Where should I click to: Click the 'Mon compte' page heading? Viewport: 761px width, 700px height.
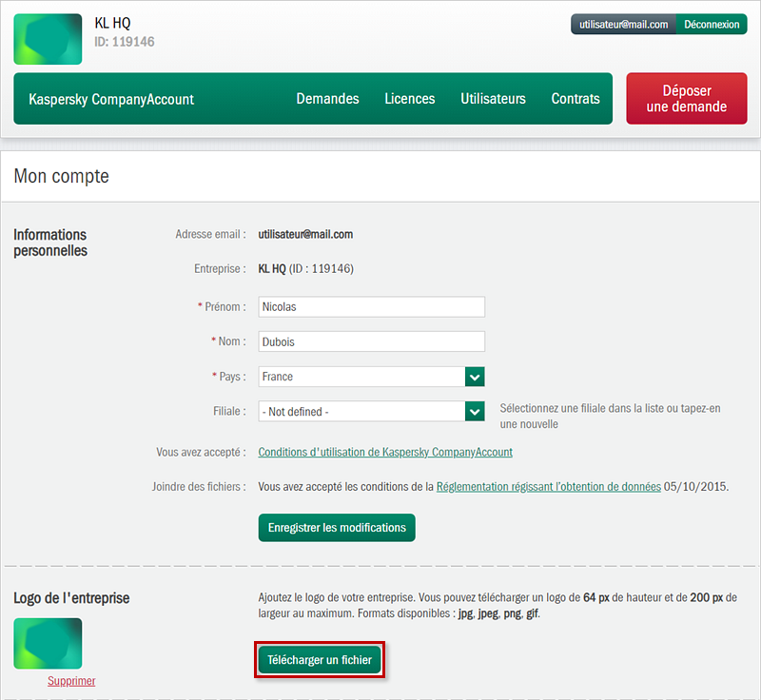tap(61, 176)
